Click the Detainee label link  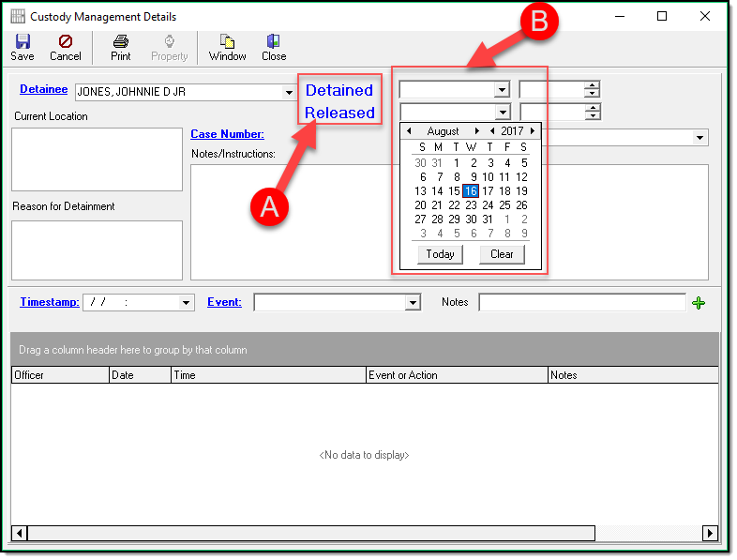(43, 89)
